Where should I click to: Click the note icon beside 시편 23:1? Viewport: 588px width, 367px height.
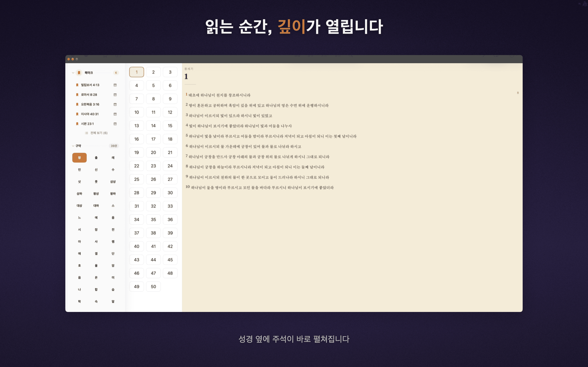tap(115, 124)
